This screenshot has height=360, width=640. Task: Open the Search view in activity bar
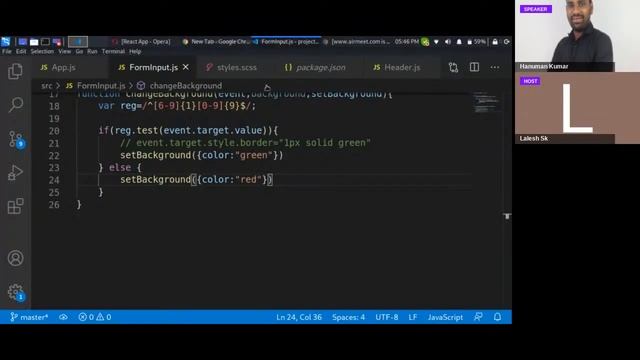[x=16, y=105]
